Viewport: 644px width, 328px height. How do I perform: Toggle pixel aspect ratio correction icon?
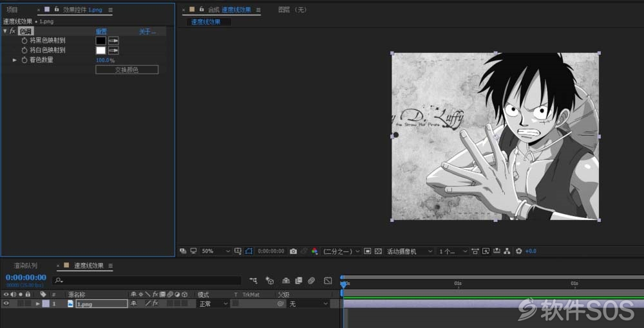tap(475, 251)
